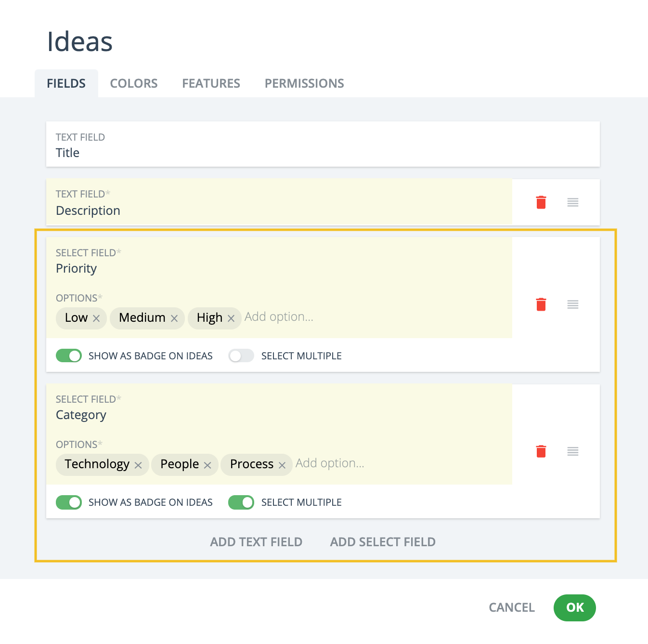
Task: Click the Title text field
Action: pyautogui.click(x=323, y=153)
